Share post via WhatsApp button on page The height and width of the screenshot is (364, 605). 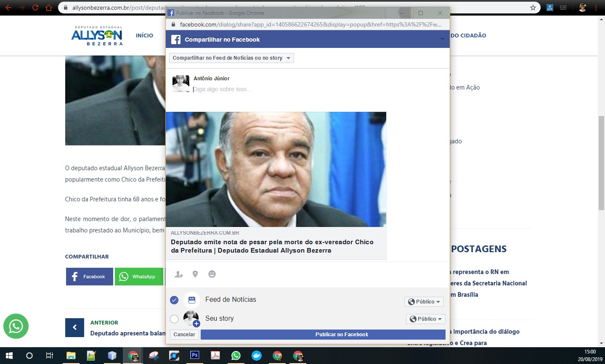click(x=139, y=277)
